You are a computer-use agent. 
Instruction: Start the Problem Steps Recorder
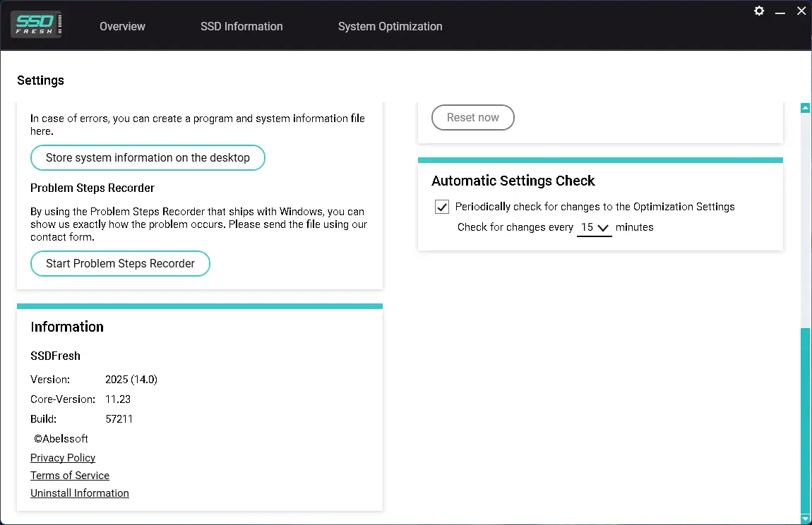(x=120, y=263)
